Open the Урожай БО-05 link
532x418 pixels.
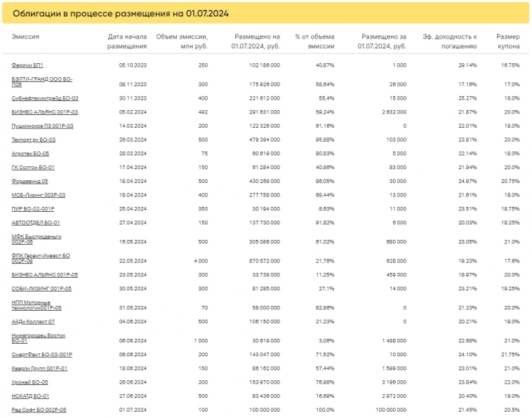tap(29, 382)
